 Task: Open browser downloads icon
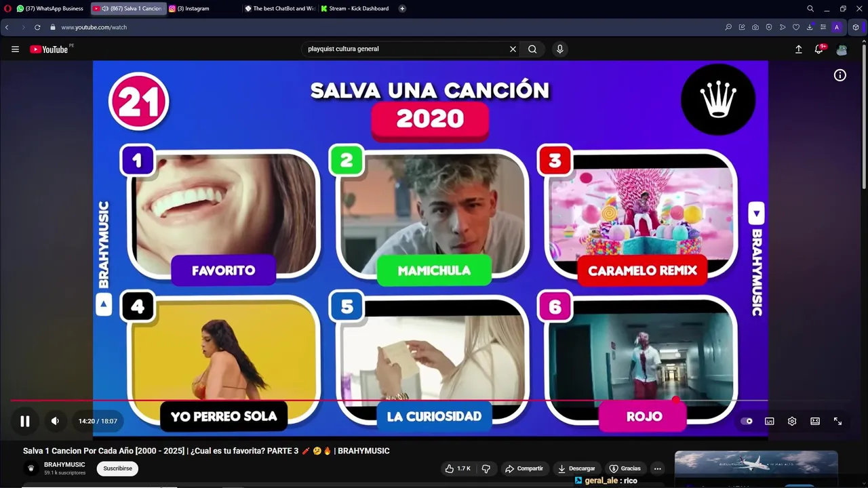(810, 27)
